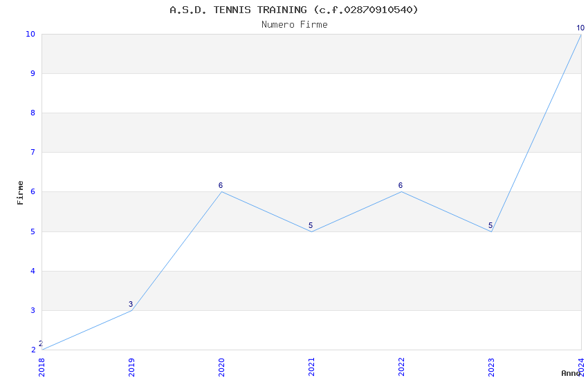Image resolution: width=588 pixels, height=380 pixels.
Task: Click the y-axis tick label 3
Action: (x=33, y=310)
